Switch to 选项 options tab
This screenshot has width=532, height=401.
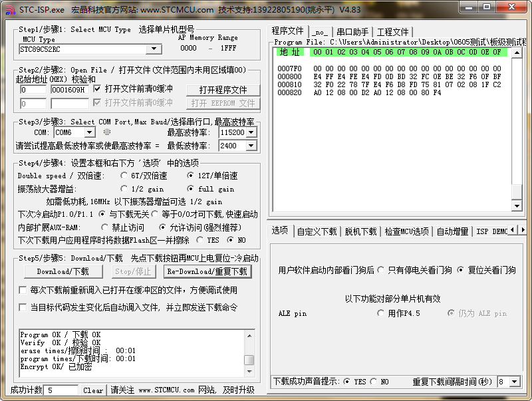coord(280,231)
